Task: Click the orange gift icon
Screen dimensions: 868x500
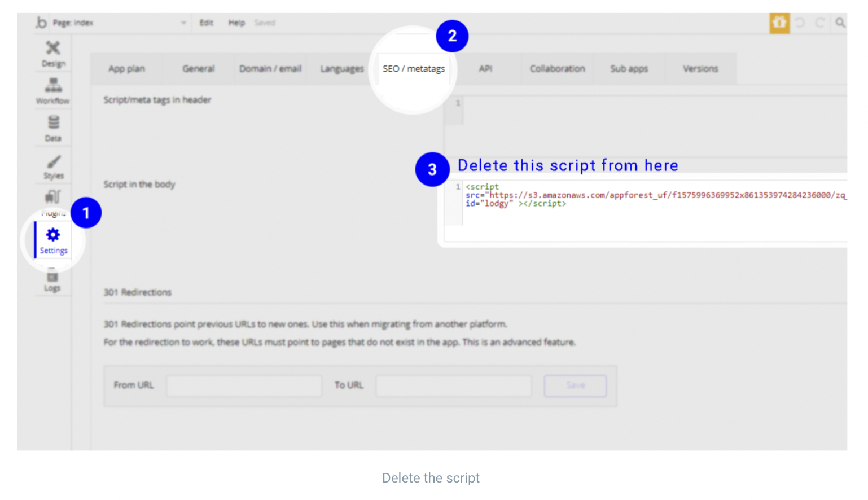Action: [x=779, y=23]
